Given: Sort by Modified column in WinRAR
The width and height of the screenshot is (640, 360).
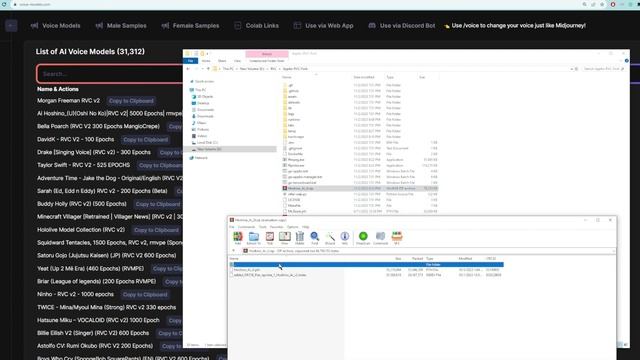Looking at the screenshot, I should click(465, 259).
